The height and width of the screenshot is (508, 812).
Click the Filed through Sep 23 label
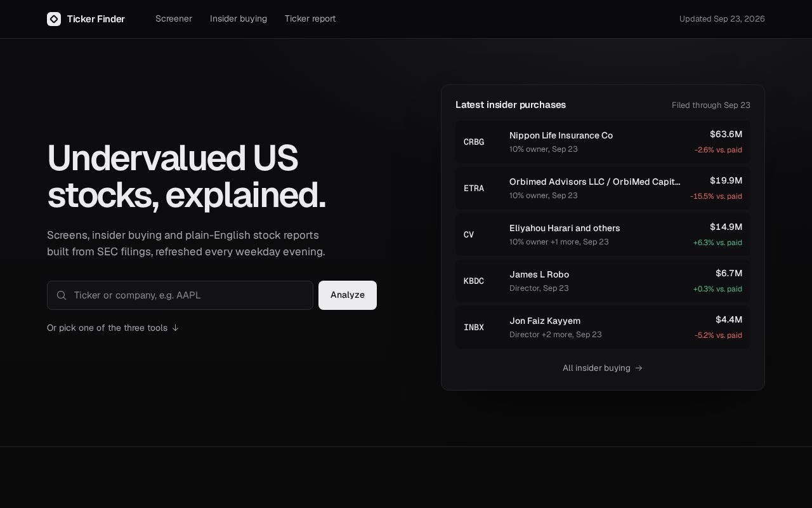click(x=711, y=105)
